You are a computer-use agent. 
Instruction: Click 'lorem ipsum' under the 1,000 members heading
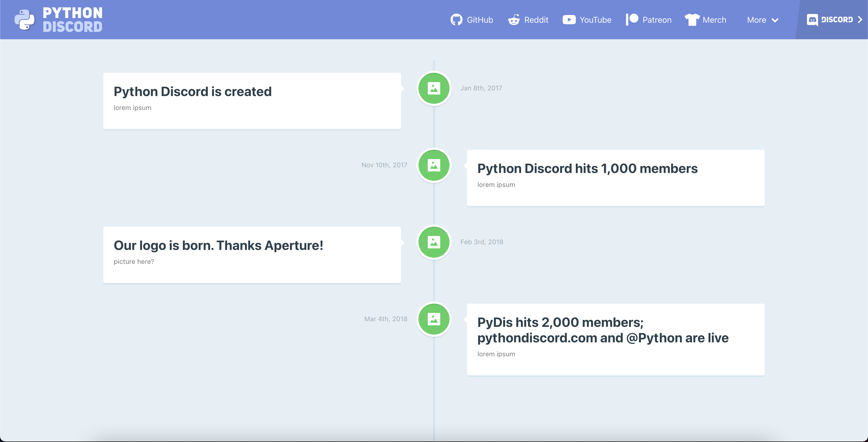click(x=496, y=185)
